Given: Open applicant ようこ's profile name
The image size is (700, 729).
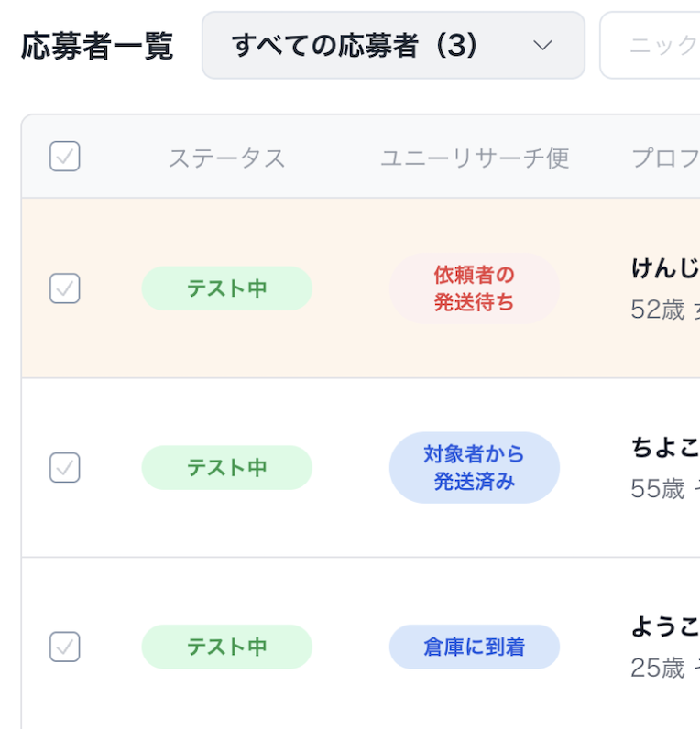Looking at the screenshot, I should [665, 626].
